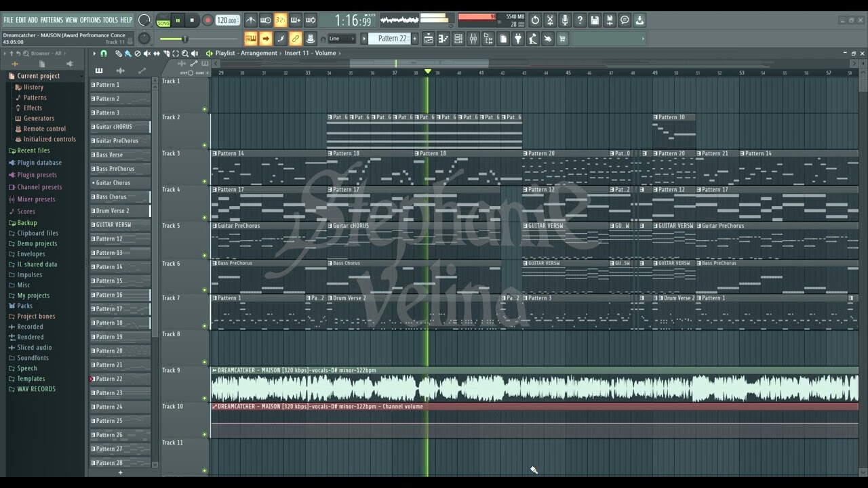
Task: Click the master pitch knob
Action: pyautogui.click(x=144, y=39)
